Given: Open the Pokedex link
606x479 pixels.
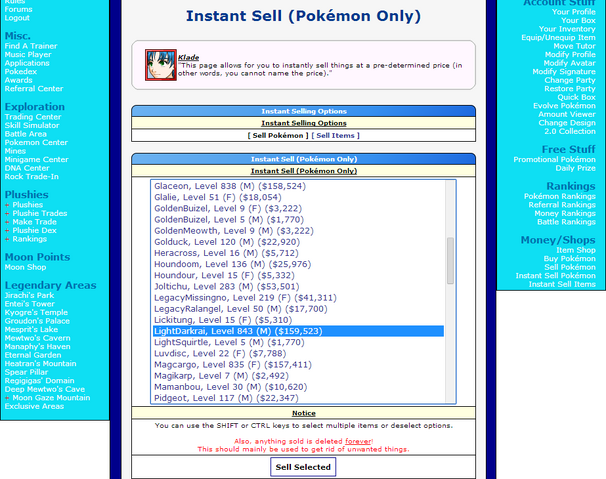Looking at the screenshot, I should (21, 72).
